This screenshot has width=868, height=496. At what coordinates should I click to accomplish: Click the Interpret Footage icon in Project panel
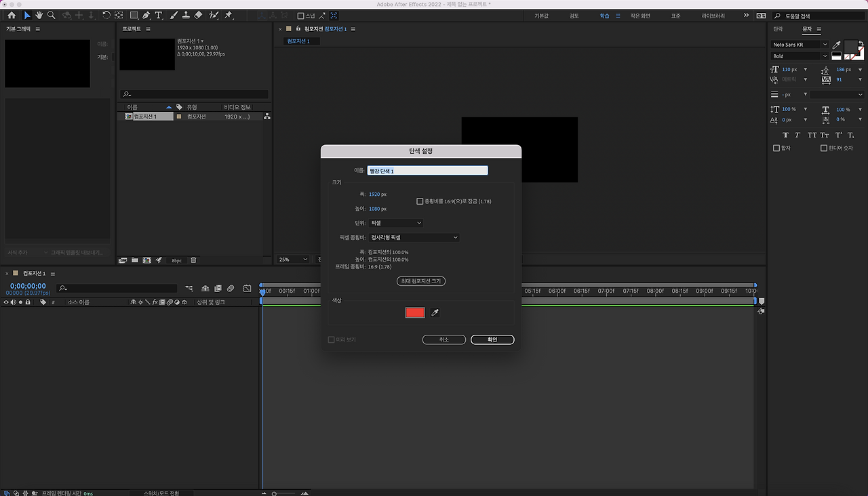pyautogui.click(x=123, y=260)
